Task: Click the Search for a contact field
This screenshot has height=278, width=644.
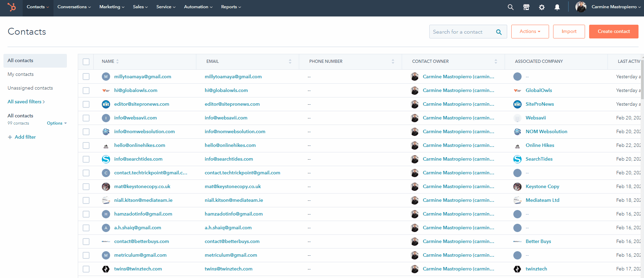Action: [x=468, y=32]
